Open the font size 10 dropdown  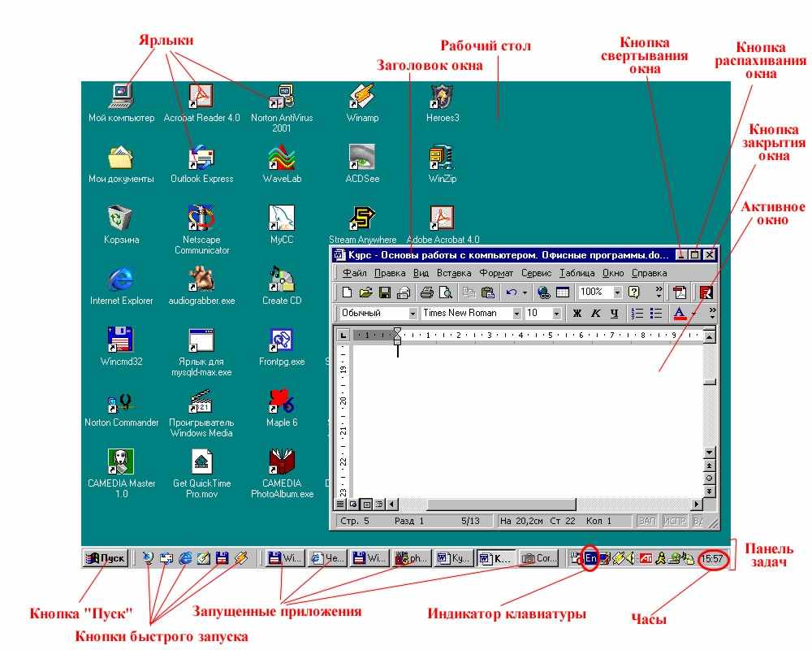point(556,313)
